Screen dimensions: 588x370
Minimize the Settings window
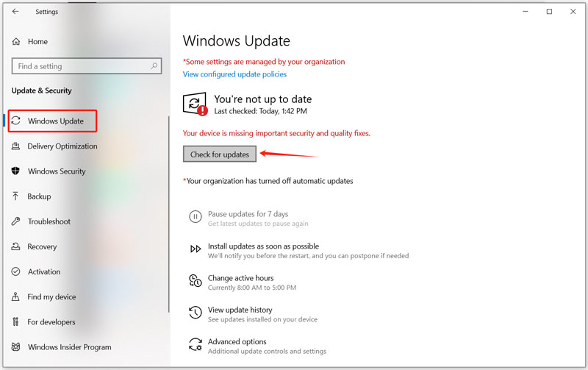tap(526, 12)
